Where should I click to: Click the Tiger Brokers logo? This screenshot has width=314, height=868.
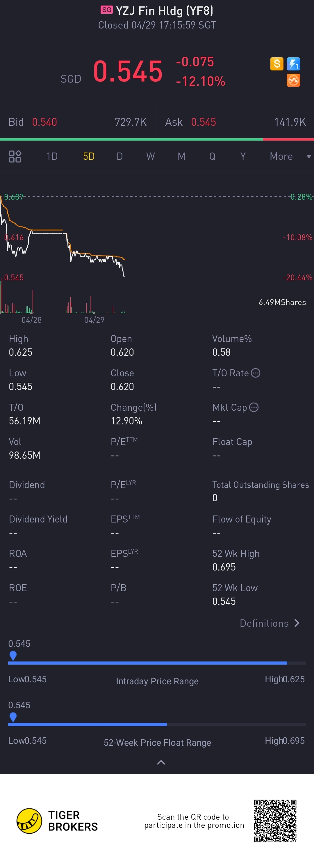tap(29, 821)
